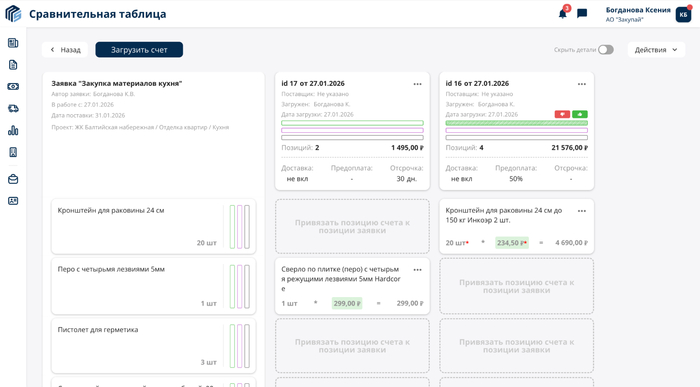Click grey vertical bar in Пистолет row
The image size is (700, 387).
tap(247, 346)
